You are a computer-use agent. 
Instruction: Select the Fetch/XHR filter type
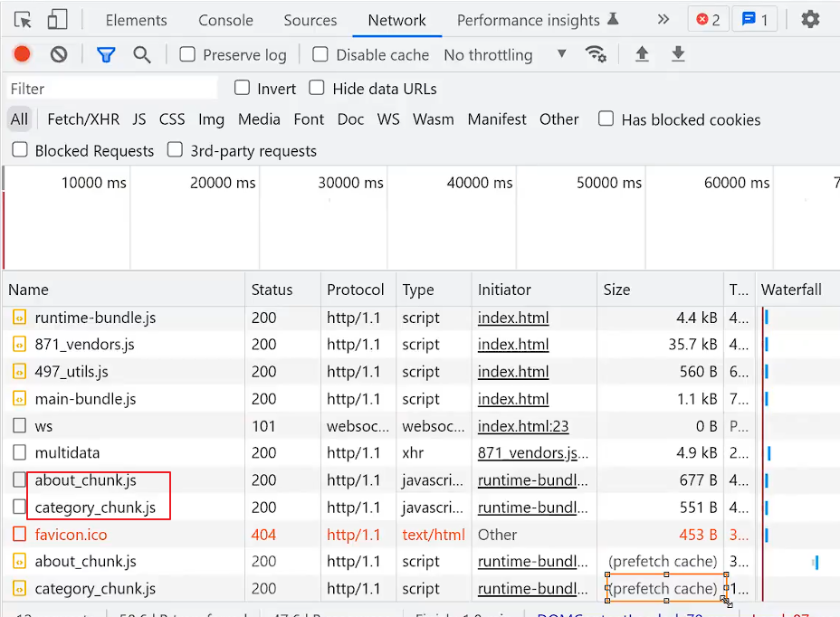click(x=83, y=119)
